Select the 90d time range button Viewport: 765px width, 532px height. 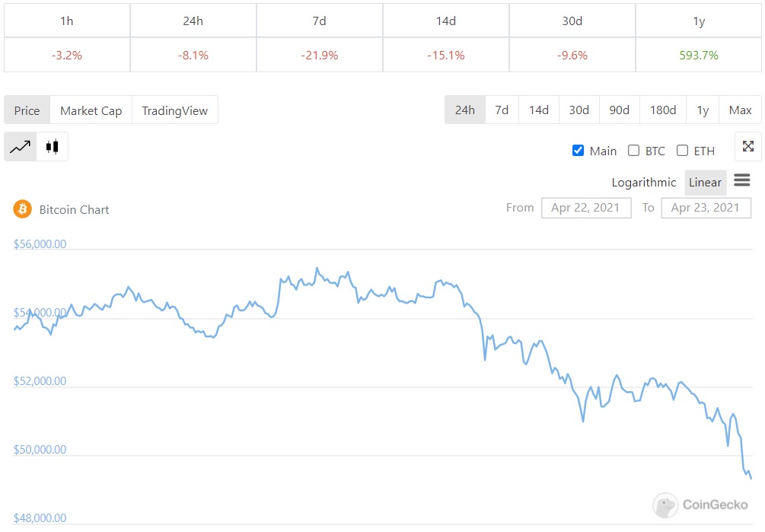point(619,110)
